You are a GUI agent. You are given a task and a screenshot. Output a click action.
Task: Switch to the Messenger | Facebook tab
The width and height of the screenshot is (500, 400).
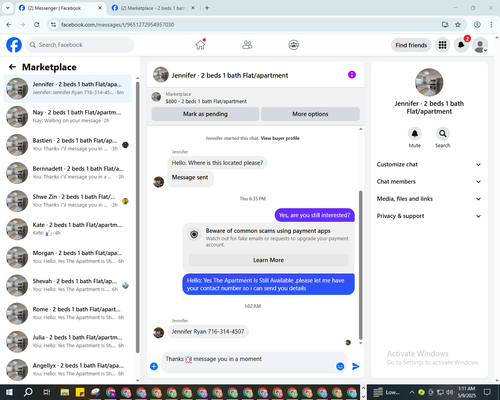pos(60,8)
